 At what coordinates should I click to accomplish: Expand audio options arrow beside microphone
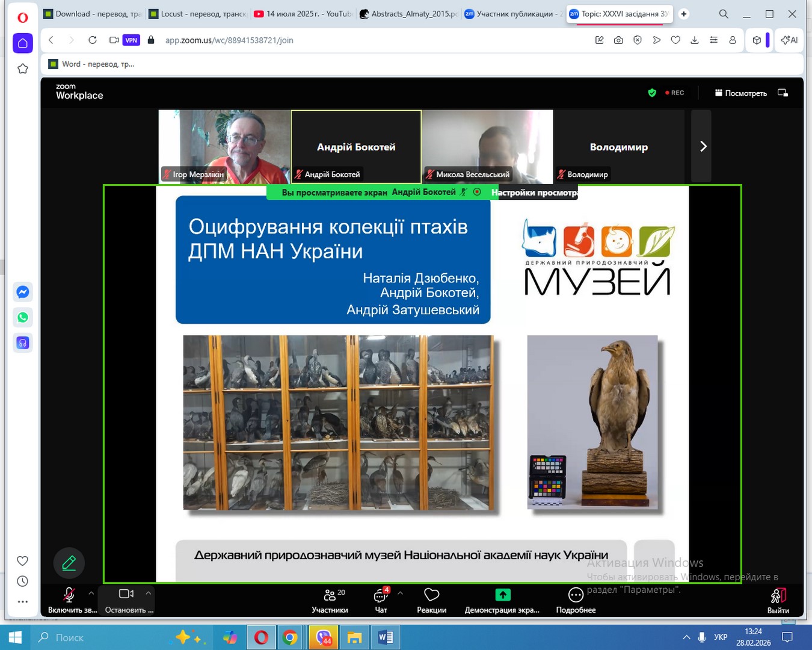(x=91, y=593)
